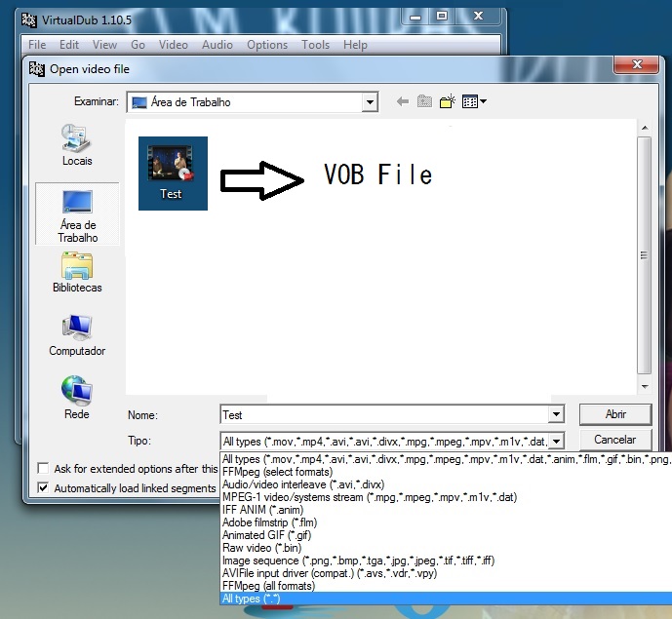
Task: Choose Audio/video interleave (*.avi,*.divx) type
Action: pos(446,484)
